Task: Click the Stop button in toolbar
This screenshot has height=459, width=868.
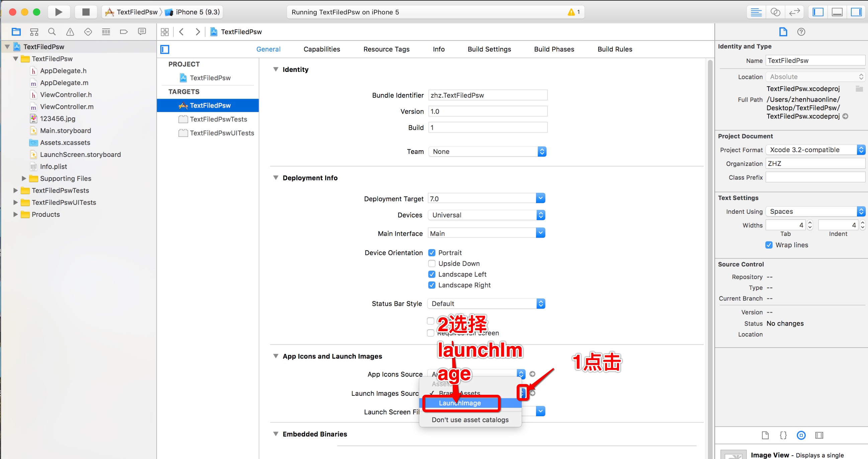Action: 86,12
